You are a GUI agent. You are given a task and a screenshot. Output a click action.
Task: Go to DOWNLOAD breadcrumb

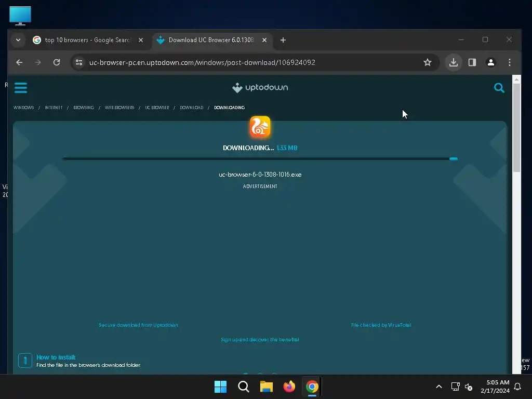coord(192,108)
